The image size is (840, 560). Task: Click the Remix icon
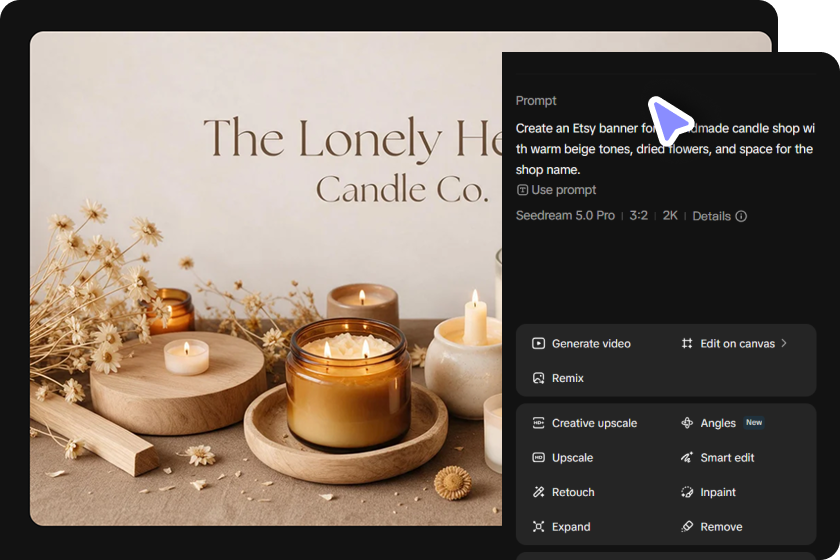[538, 378]
